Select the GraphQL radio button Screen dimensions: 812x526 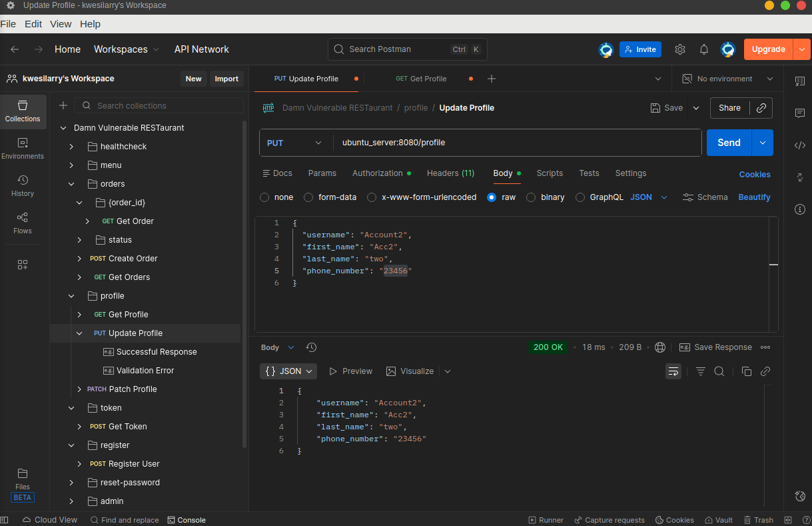click(x=580, y=197)
